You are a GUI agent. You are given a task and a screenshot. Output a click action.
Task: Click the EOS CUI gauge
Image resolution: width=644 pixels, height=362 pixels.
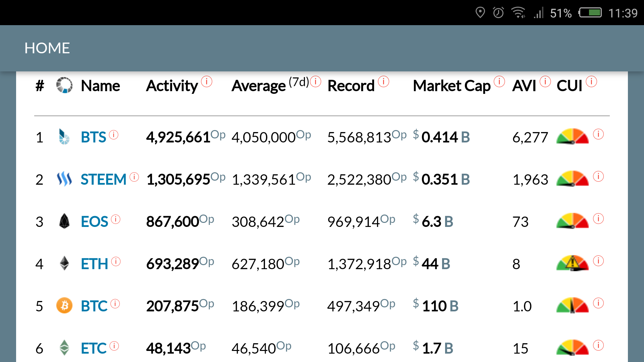572,221
